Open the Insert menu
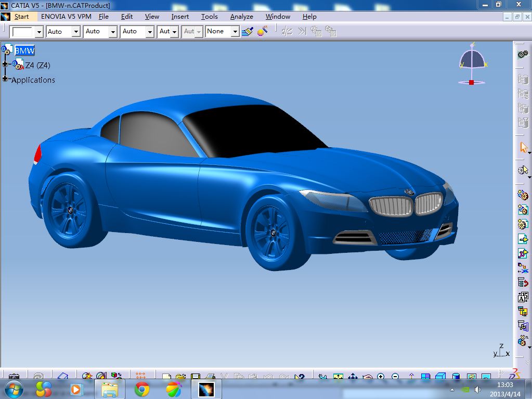 (x=180, y=17)
